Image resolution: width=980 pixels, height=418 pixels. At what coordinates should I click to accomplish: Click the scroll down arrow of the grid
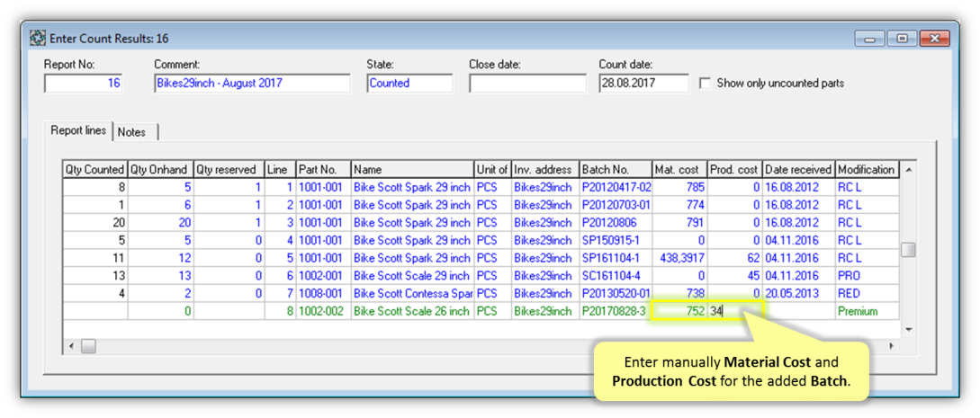click(x=908, y=329)
